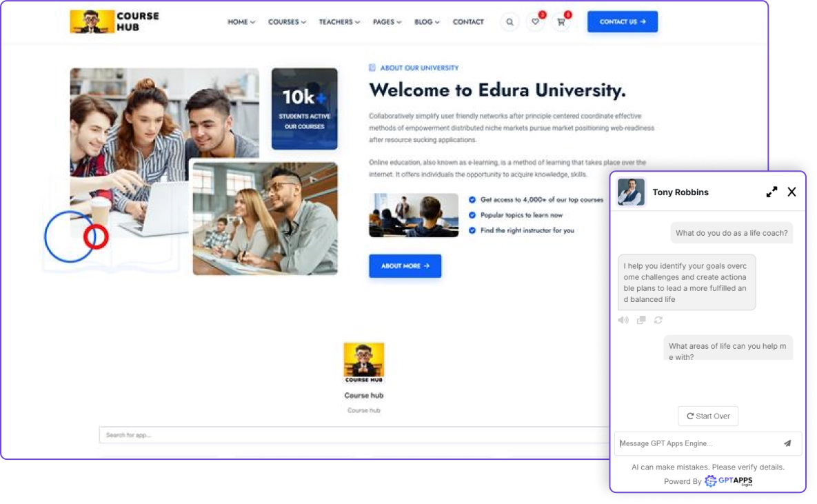This screenshot has height=504, width=817.
Task: Expand the Courses dropdown menu
Action: 287,22
